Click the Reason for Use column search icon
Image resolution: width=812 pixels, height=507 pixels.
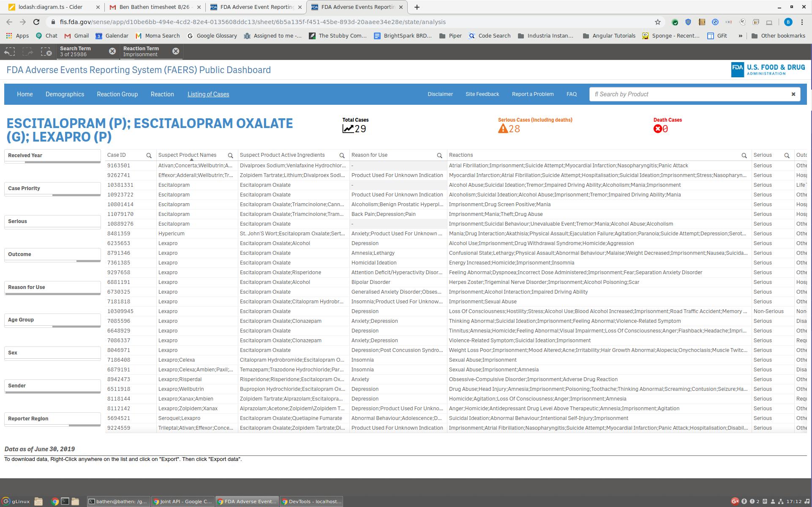pyautogui.click(x=439, y=155)
